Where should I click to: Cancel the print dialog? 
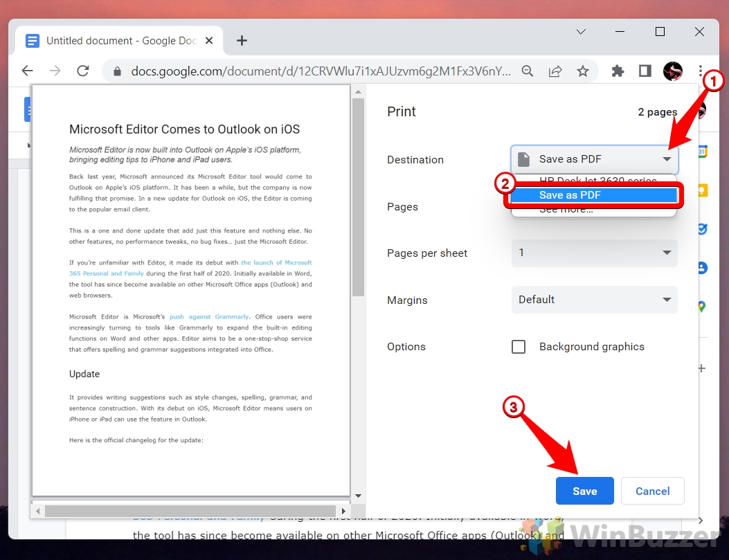[652, 490]
